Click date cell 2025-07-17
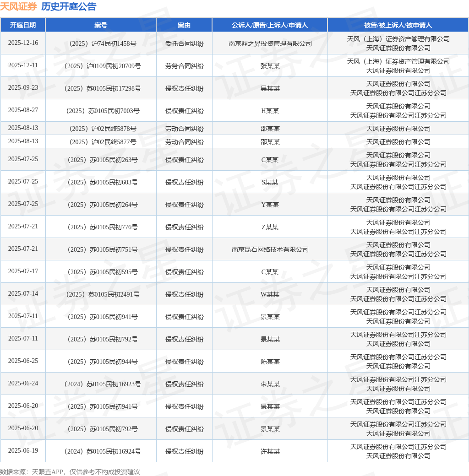469x476 pixels. pyautogui.click(x=23, y=271)
